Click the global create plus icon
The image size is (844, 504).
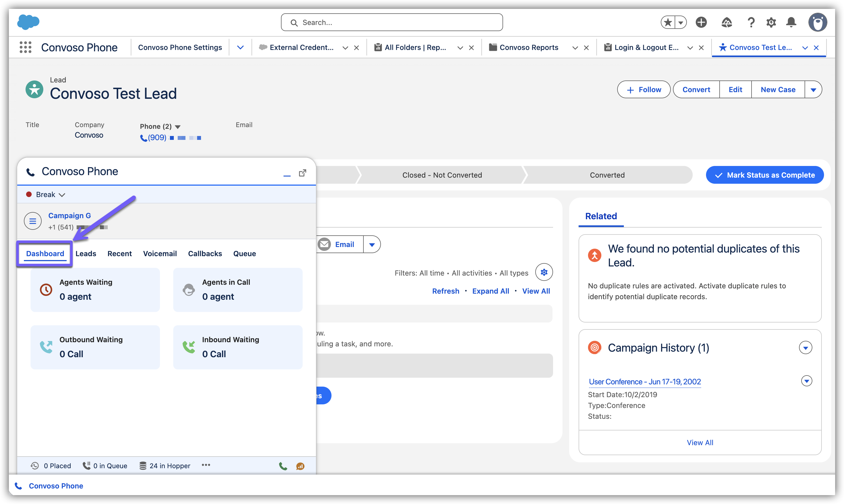pos(701,22)
